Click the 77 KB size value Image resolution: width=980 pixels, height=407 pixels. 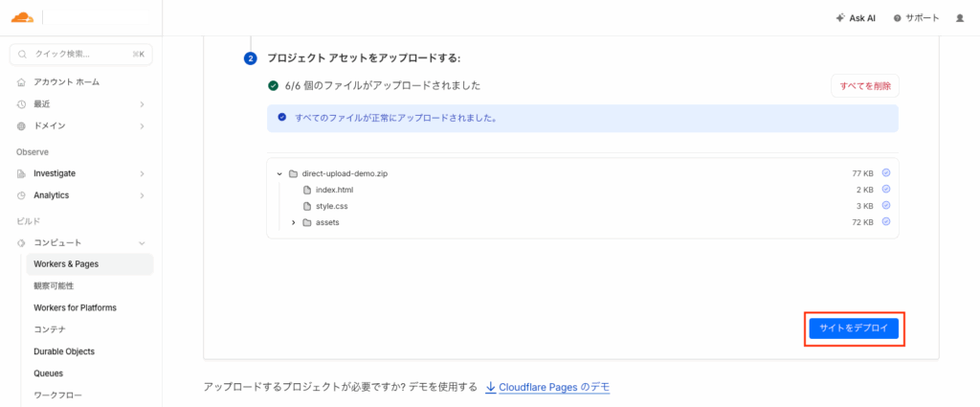coord(862,173)
